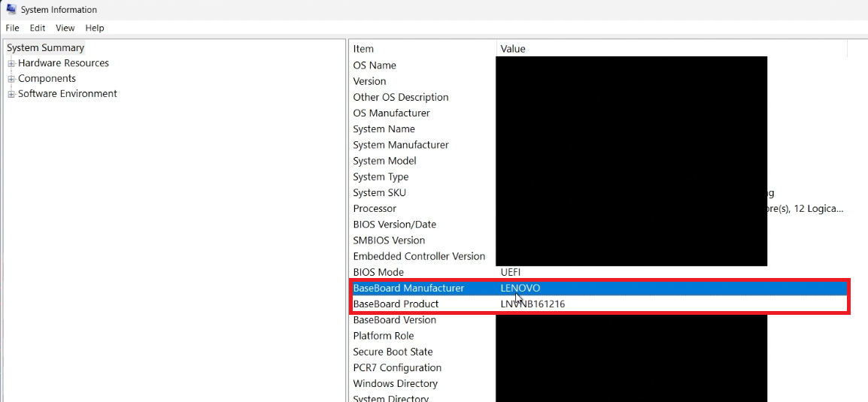Select the System Type row

tap(599, 177)
